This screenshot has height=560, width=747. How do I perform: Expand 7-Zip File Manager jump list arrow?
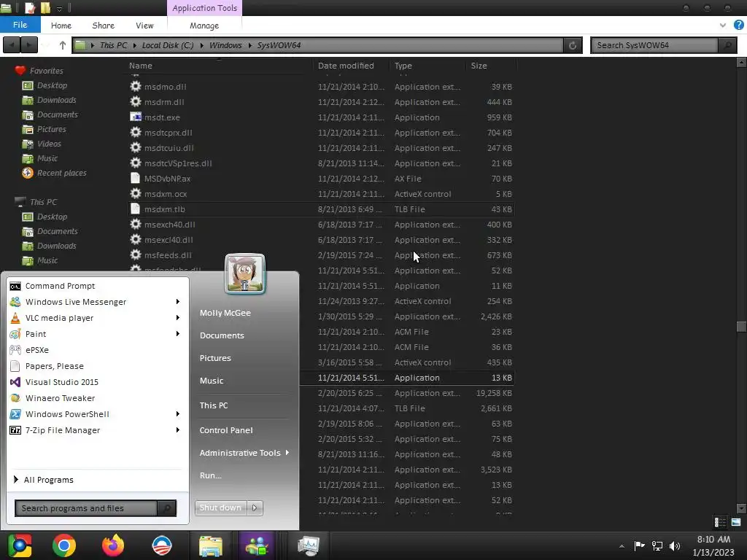pos(178,430)
